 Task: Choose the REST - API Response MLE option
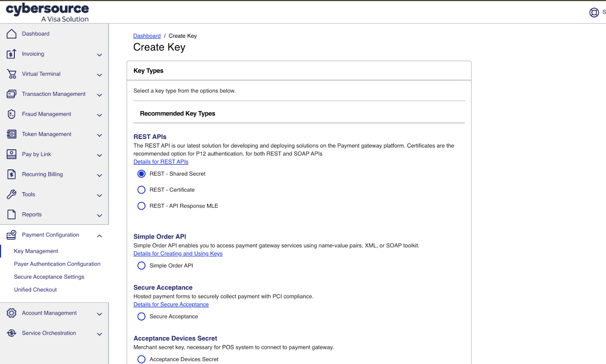tap(141, 206)
